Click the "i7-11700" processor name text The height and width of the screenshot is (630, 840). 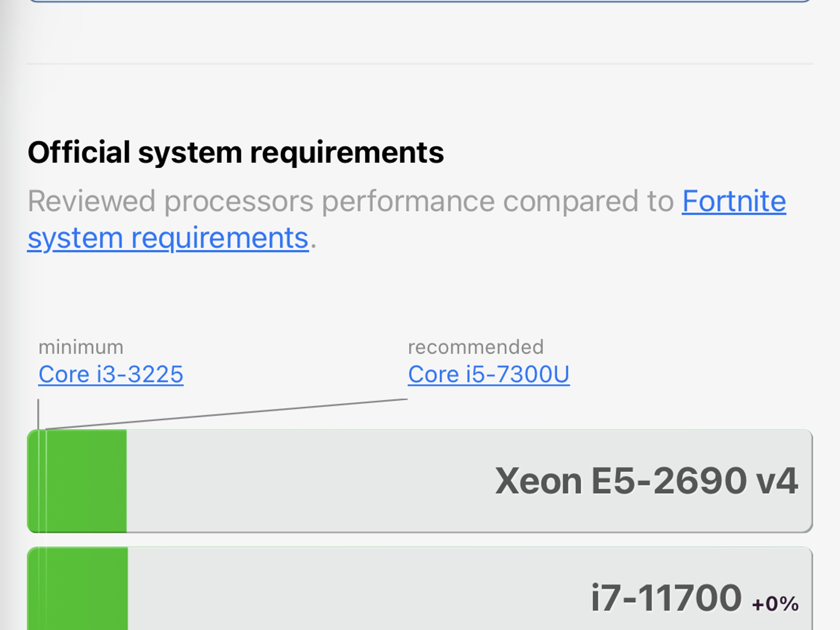(x=666, y=598)
